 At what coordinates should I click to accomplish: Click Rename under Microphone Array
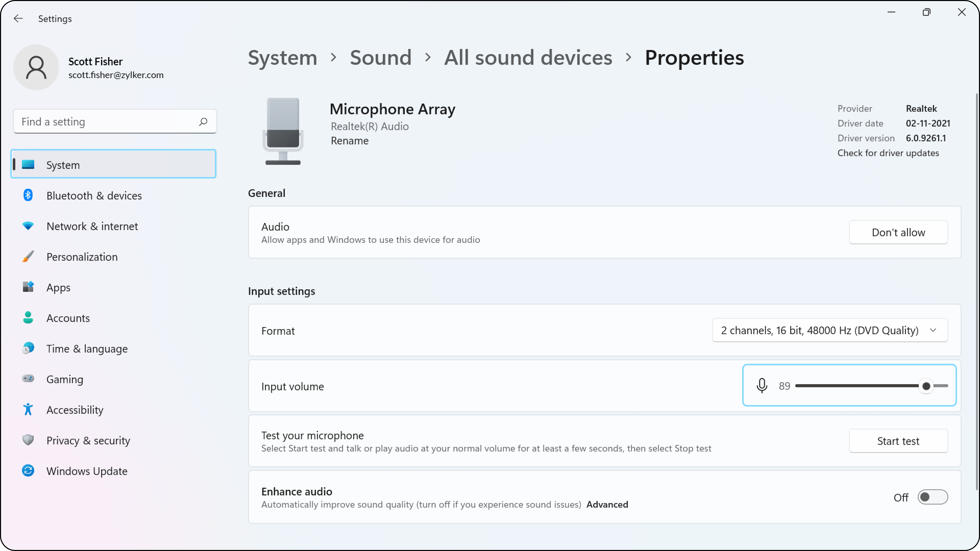point(349,141)
